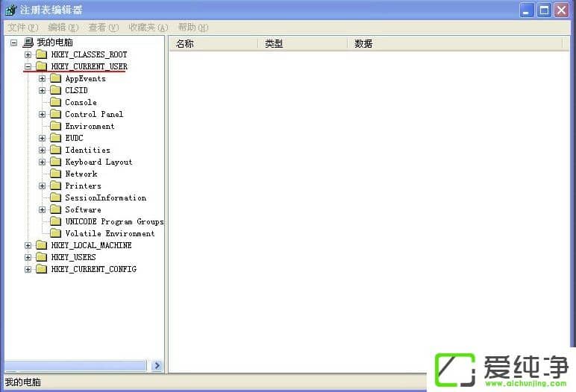The image size is (576, 392).
Task: Click the 我的电脑 computer icon
Action: coord(28,42)
